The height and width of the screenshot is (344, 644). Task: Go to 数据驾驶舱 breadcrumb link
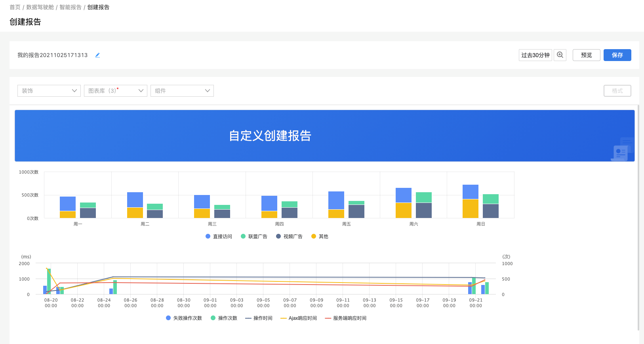click(40, 7)
